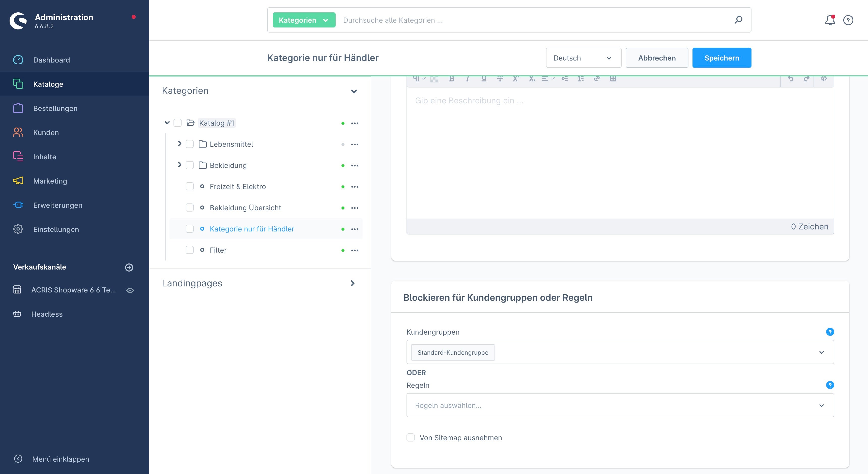The width and height of the screenshot is (868, 474).
Task: Open the Kundengruppen multi-select dropdown
Action: (620, 352)
